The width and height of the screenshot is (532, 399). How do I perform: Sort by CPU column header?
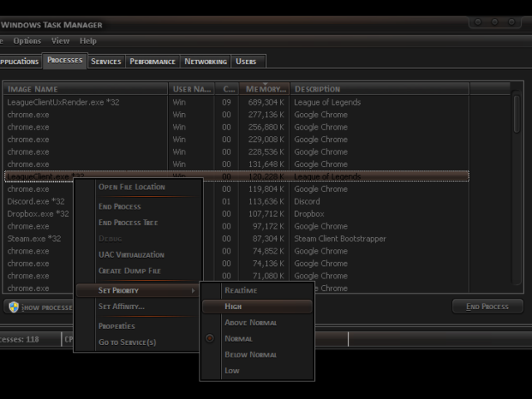tap(227, 89)
